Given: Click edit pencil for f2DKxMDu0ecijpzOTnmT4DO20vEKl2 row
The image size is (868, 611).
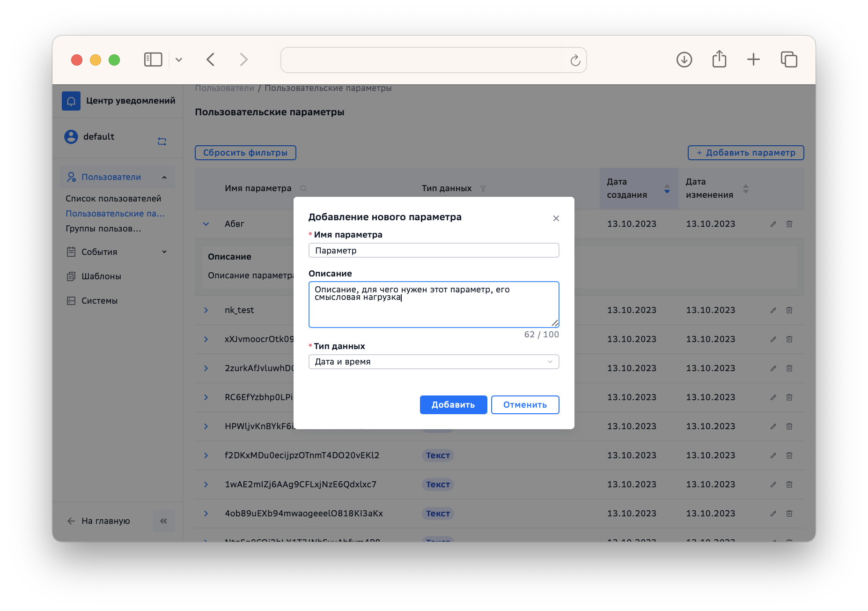Looking at the screenshot, I should click(x=773, y=455).
